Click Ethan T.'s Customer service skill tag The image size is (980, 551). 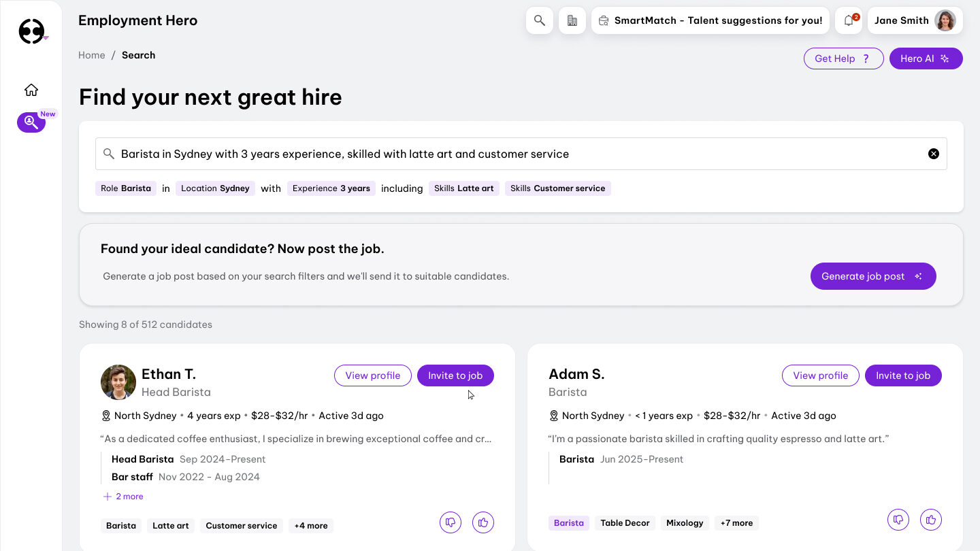(x=242, y=526)
